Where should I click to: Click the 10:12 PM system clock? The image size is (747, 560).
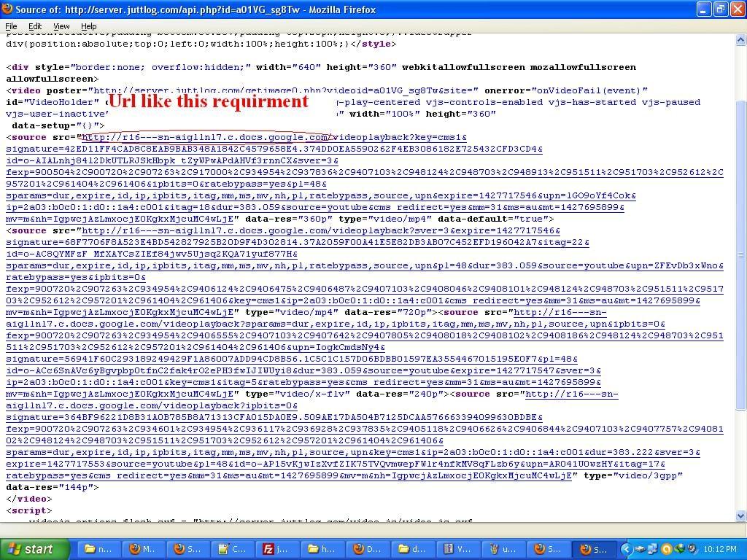pyautogui.click(x=720, y=549)
